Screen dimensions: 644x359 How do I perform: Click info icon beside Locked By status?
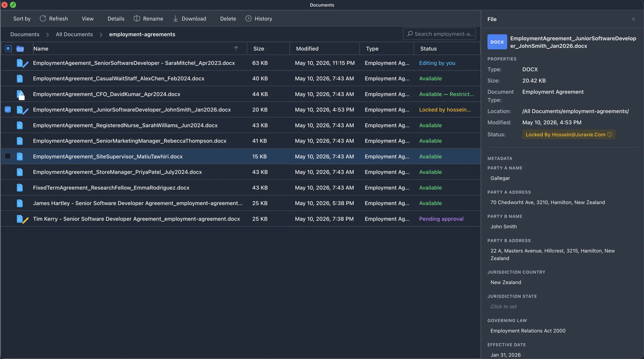click(609, 134)
